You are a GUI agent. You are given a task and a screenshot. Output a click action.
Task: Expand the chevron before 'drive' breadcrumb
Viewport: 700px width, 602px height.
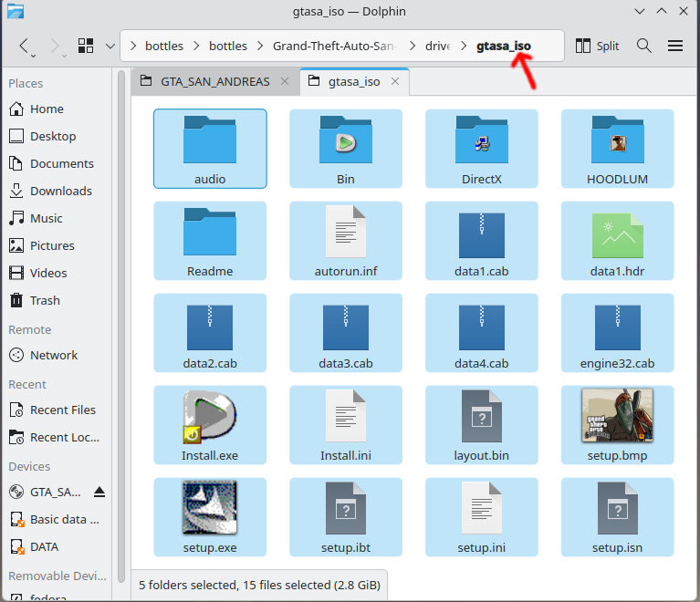pos(413,46)
